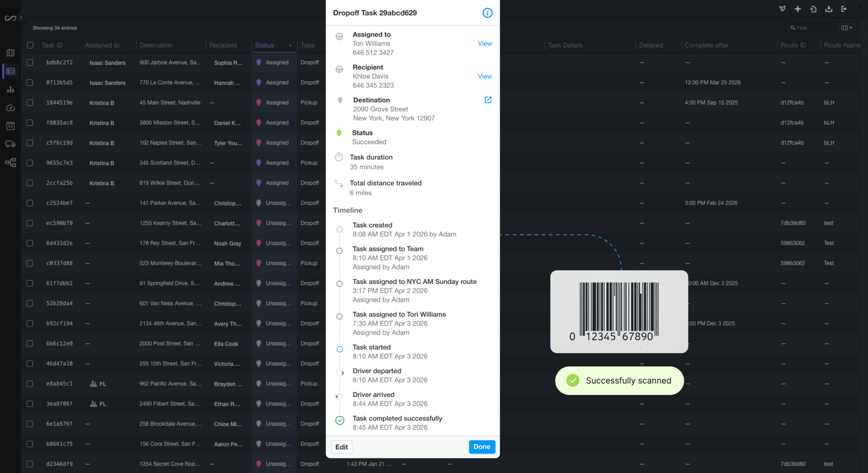Click the download tray icon in top toolbar
868x473 pixels.
828,9
